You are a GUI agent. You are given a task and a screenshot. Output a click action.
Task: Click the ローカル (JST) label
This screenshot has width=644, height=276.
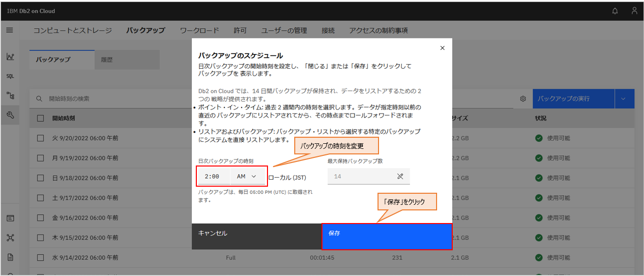click(287, 178)
